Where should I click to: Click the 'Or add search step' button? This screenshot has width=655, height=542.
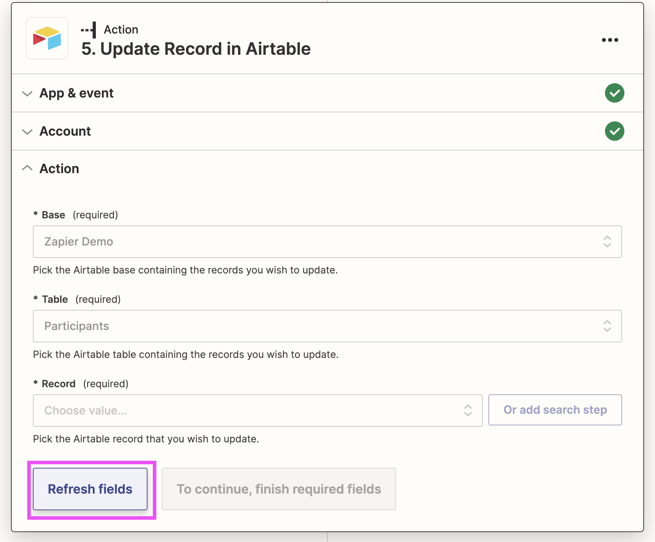tap(555, 410)
